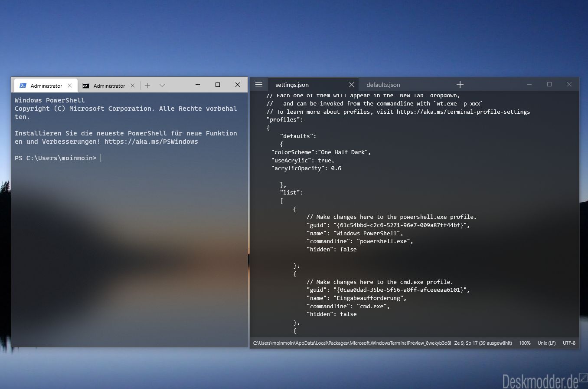Click the "profiles": line in settings.json
This screenshot has height=389, width=588.
click(x=285, y=120)
